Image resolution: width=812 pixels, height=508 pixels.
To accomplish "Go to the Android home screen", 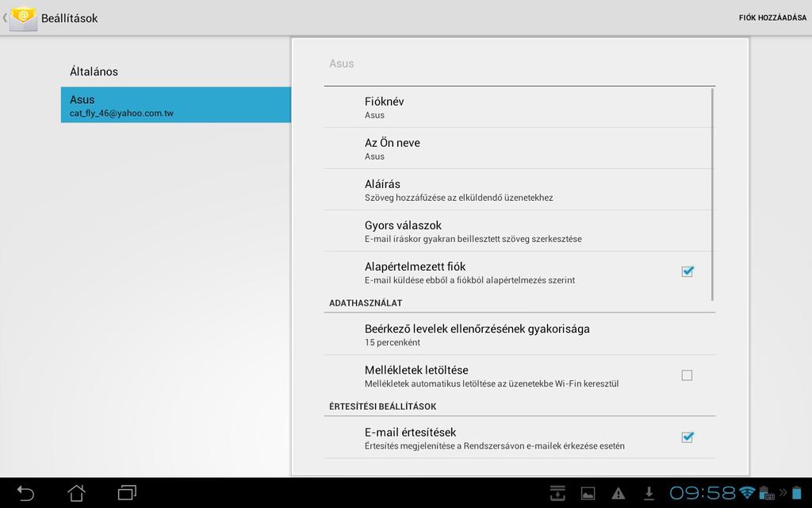I will (x=76, y=492).
